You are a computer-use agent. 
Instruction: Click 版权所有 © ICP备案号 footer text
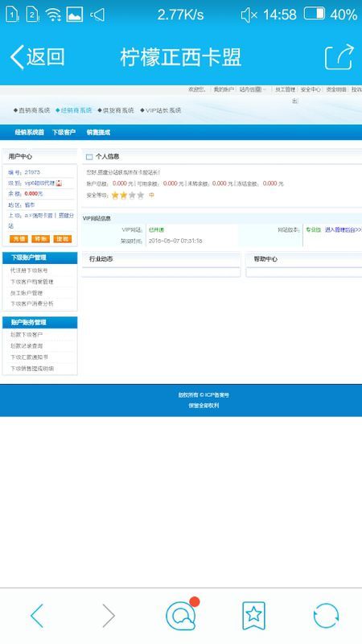coord(204,395)
